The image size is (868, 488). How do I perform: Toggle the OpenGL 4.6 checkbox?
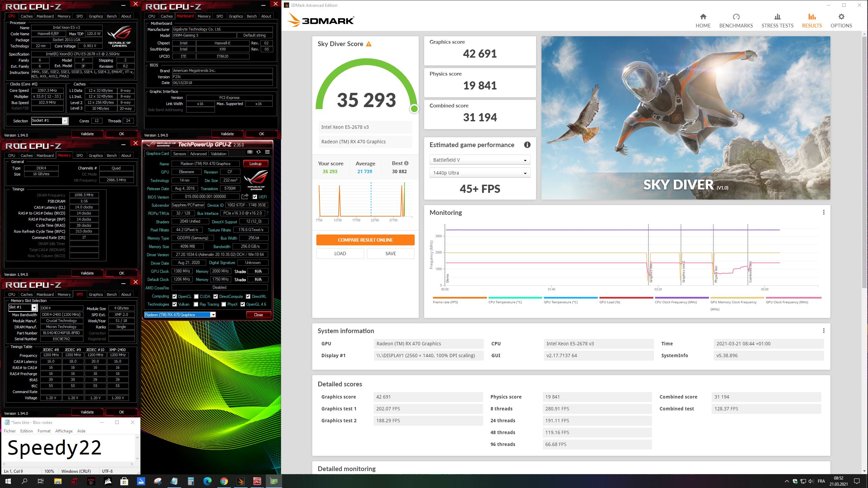tap(242, 304)
